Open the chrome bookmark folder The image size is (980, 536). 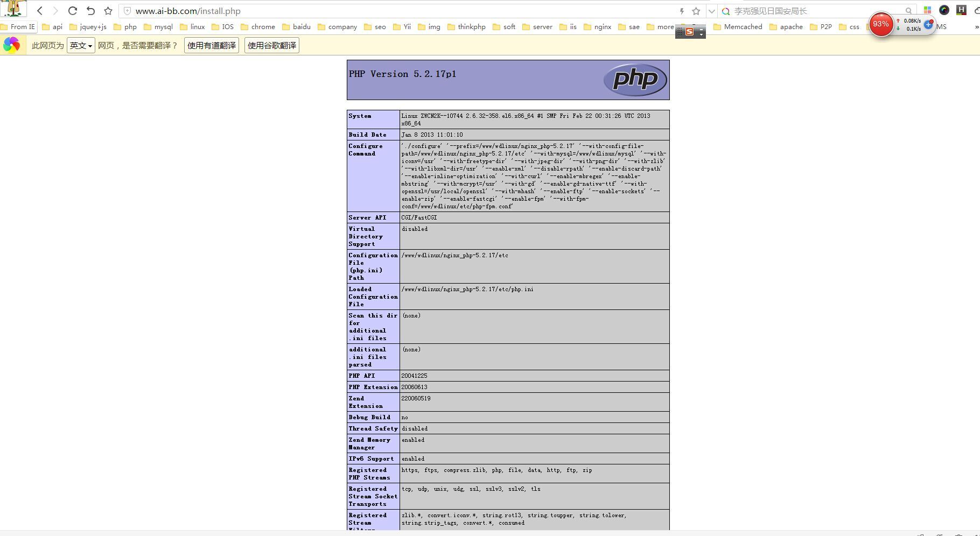[258, 26]
